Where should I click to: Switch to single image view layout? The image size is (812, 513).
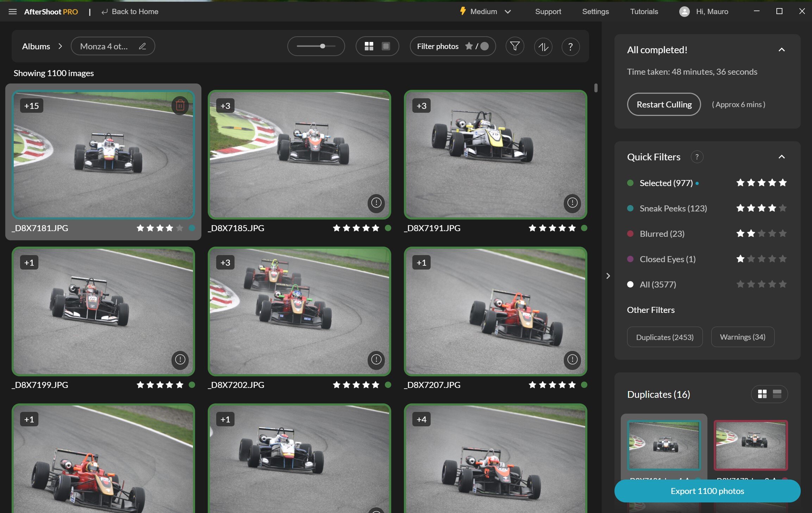386,46
